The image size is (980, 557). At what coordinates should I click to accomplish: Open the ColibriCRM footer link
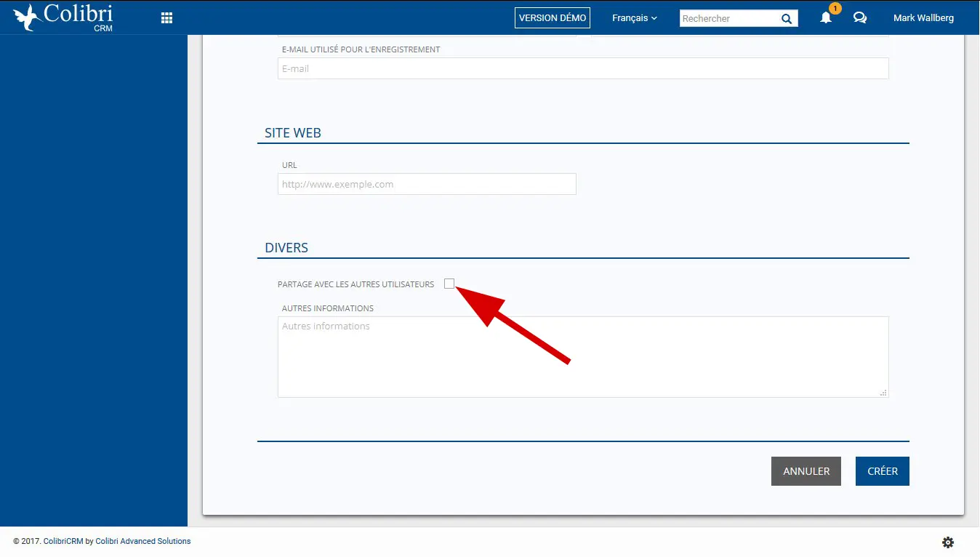(63, 541)
